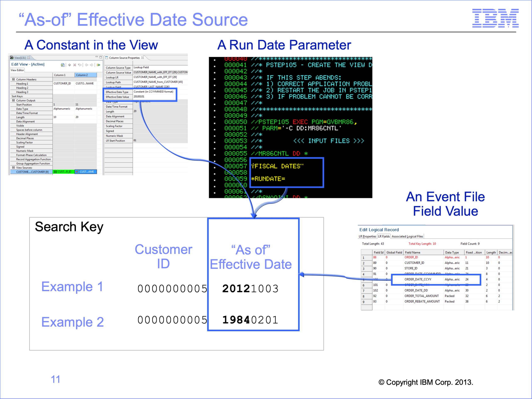Screen dimensions: 532x399
Task: Click Column Source Type value Lookup Field
Action: 160,67
